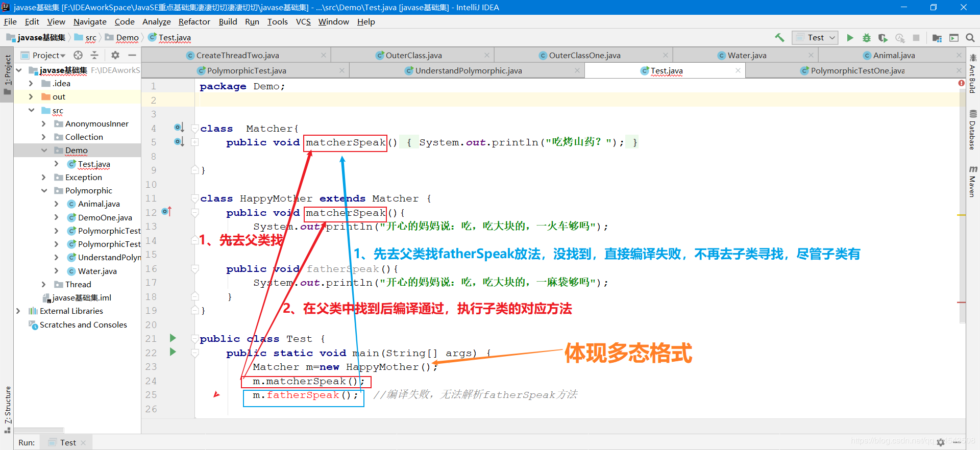Collapse the javase基础集 root node
980x450 pixels.
(x=19, y=70)
